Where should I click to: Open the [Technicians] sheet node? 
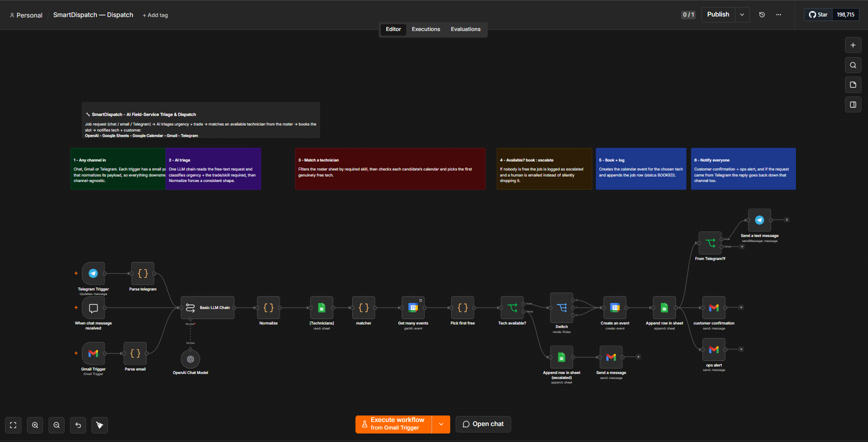(x=322, y=308)
